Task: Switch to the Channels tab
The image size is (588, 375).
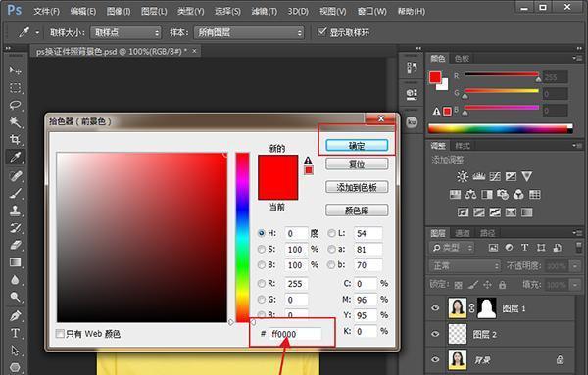Action: [x=462, y=233]
